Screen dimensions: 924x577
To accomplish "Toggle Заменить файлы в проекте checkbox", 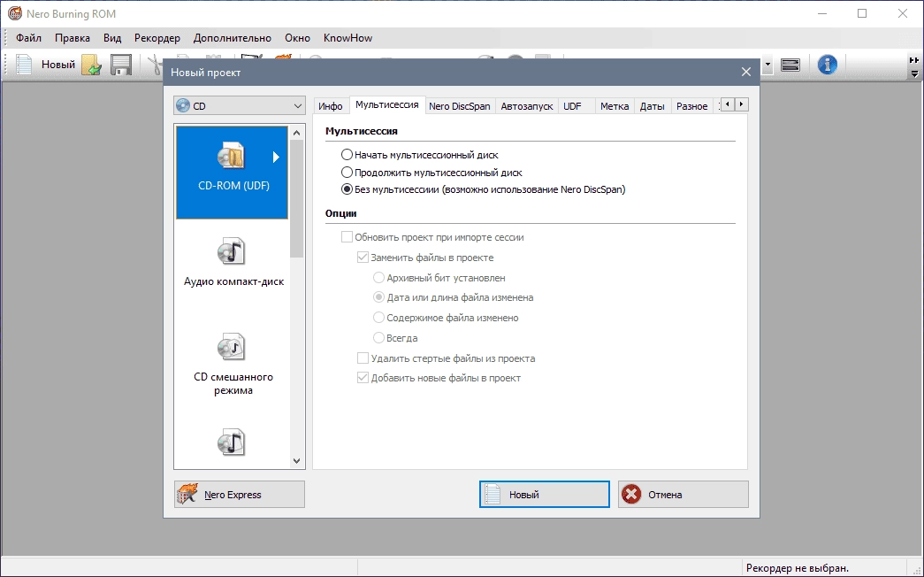I will [363, 258].
